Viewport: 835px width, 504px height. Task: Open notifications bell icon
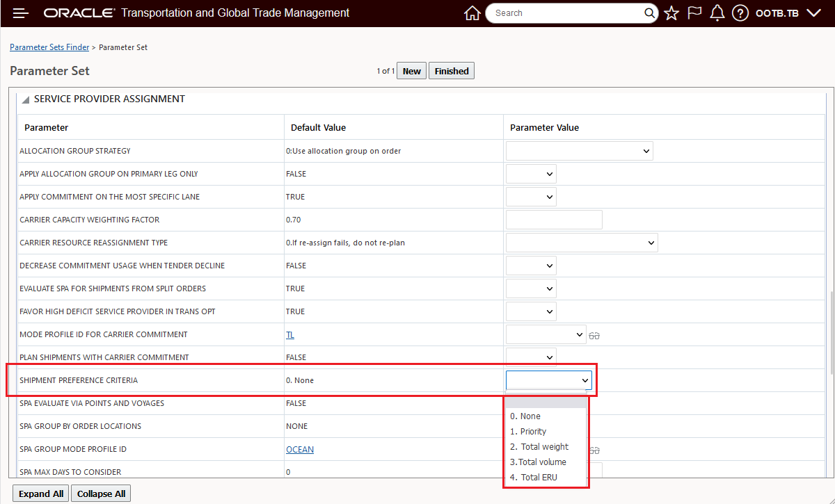(717, 13)
